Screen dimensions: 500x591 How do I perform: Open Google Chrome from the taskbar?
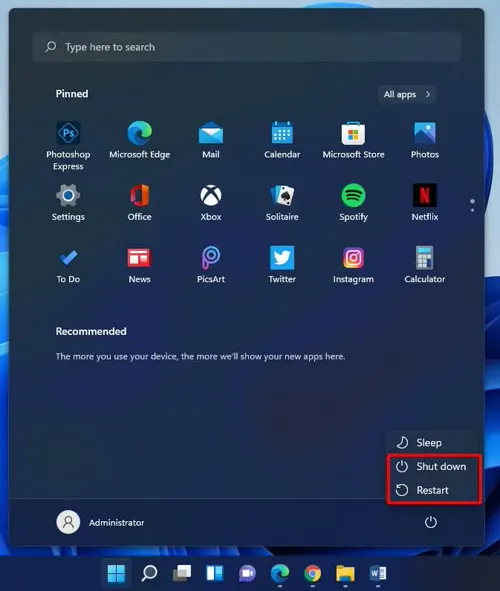pos(312,574)
